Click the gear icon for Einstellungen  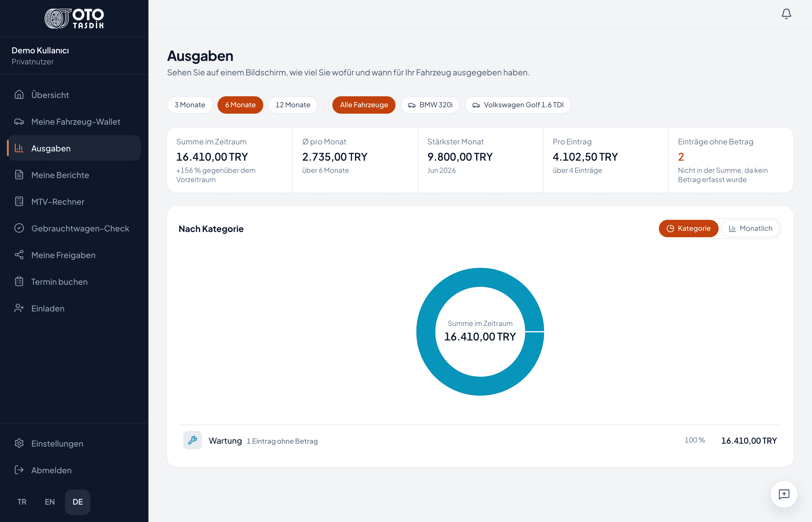19,443
